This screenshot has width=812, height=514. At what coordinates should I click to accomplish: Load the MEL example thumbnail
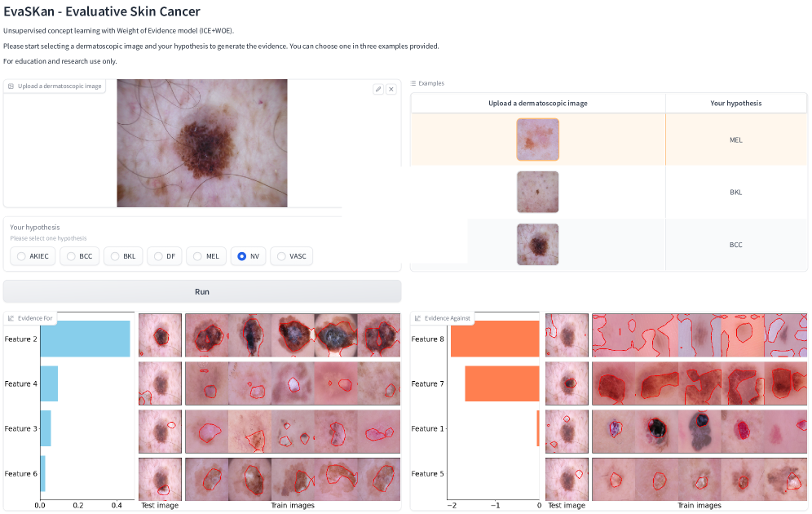click(x=537, y=140)
